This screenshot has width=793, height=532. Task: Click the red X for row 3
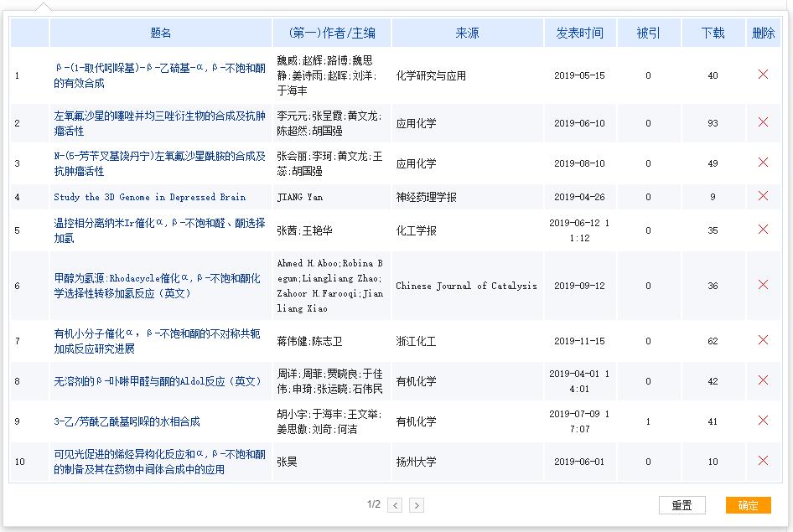[763, 163]
